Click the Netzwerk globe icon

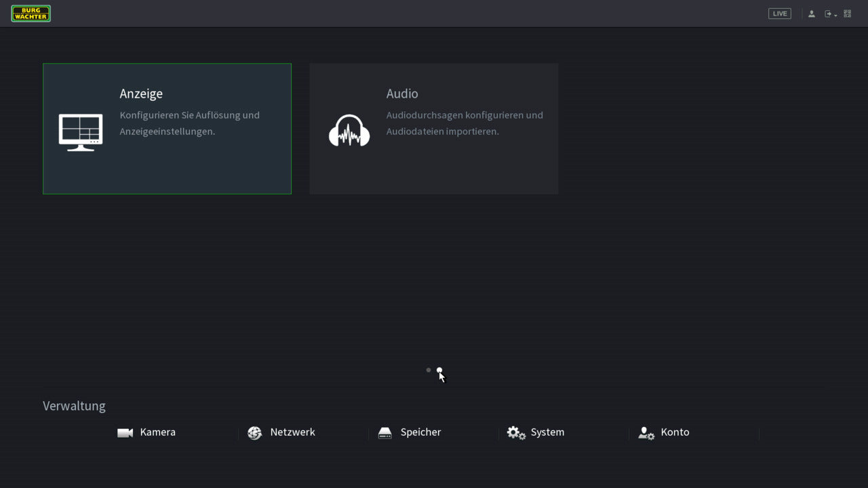point(255,433)
